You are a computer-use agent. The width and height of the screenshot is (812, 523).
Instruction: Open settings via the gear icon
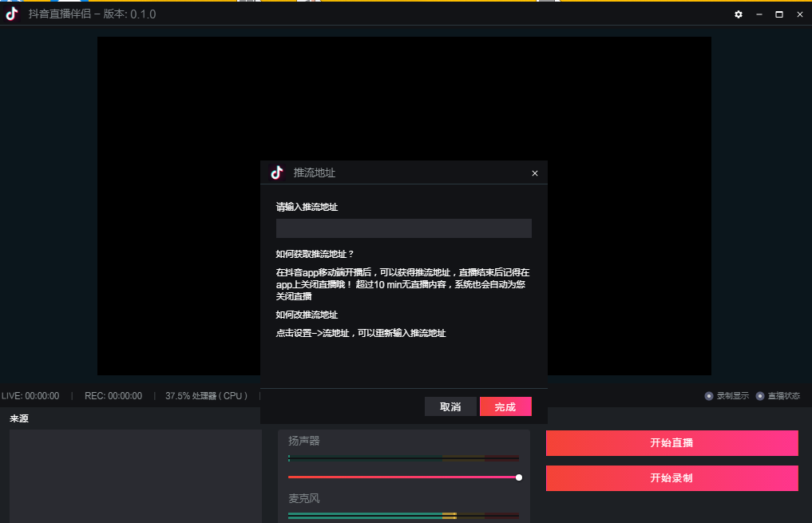[739, 14]
